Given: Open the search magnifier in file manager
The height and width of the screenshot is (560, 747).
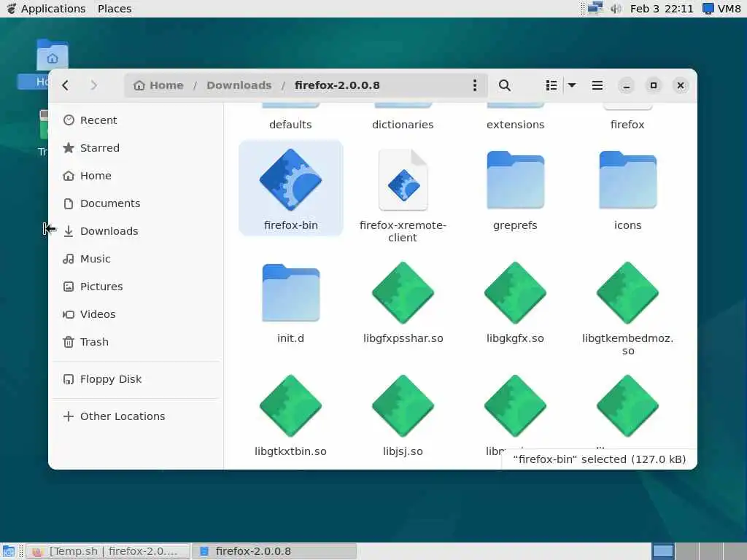Looking at the screenshot, I should 505,85.
